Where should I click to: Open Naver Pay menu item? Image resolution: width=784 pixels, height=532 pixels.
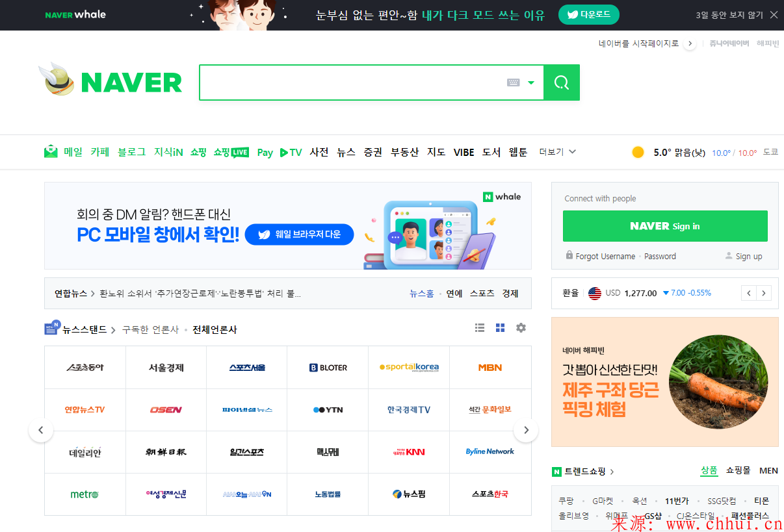point(265,153)
